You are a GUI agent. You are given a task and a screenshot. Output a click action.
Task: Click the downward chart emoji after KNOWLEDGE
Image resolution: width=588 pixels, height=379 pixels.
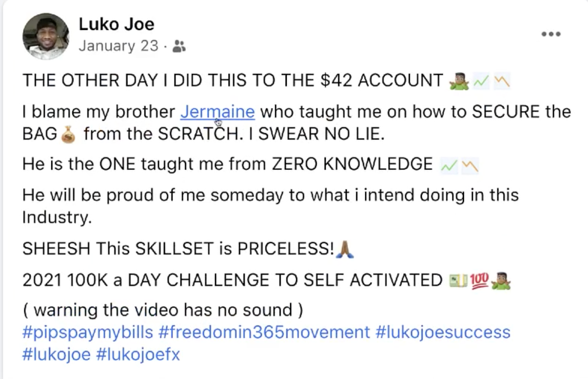pyautogui.click(x=470, y=165)
